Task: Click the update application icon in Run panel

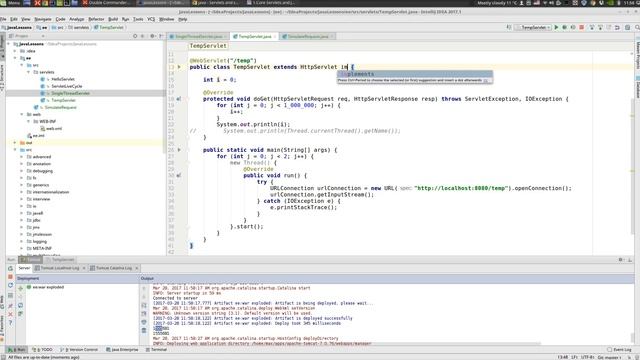Action: pos(10,285)
